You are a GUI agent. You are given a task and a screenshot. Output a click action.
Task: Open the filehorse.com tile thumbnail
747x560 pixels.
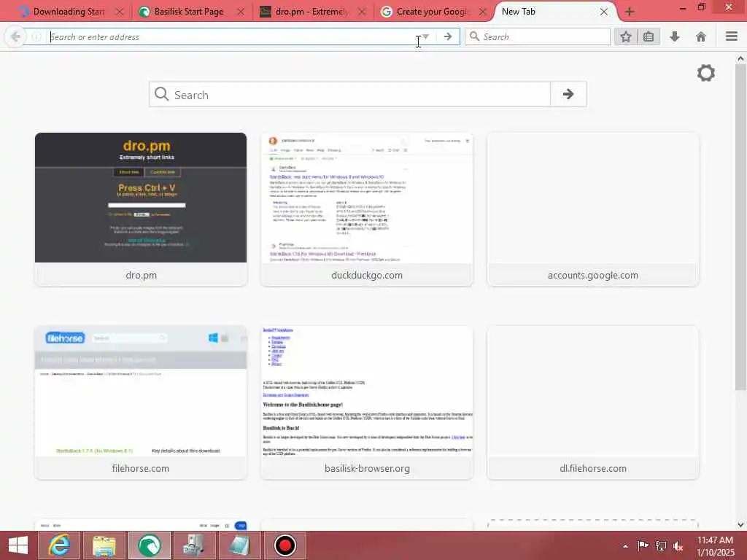[141, 391]
